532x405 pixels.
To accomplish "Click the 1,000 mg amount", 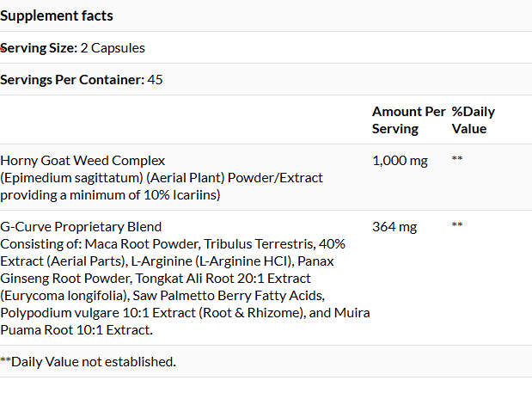I will [400, 161].
